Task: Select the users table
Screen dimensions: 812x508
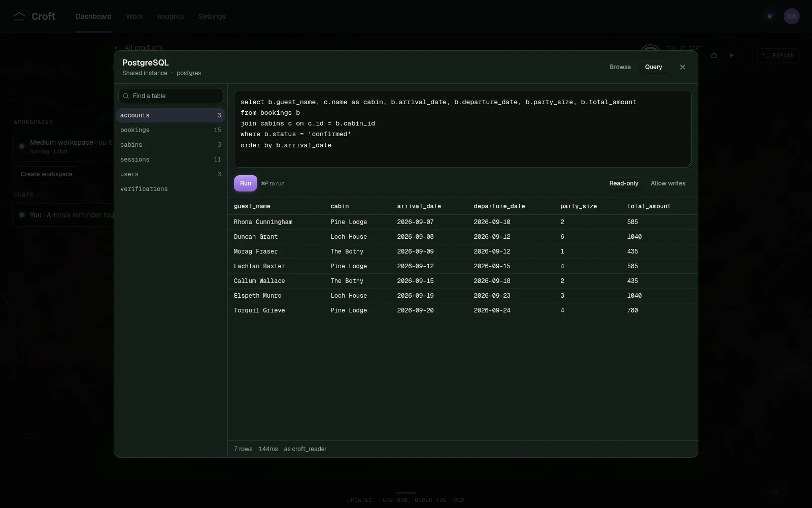Action: pyautogui.click(x=171, y=174)
